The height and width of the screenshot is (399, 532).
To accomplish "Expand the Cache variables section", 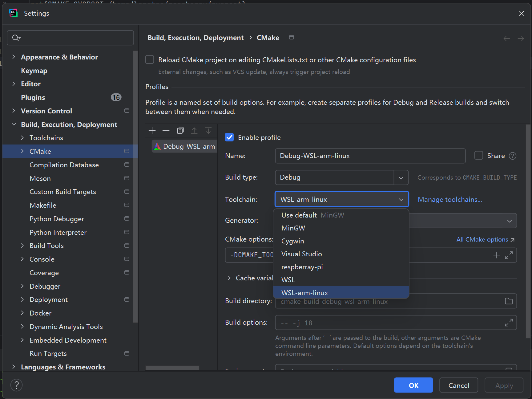I will [x=229, y=278].
